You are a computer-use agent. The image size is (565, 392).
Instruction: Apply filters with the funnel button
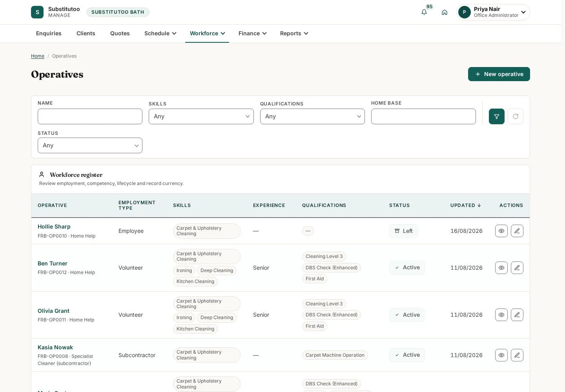tap(497, 116)
